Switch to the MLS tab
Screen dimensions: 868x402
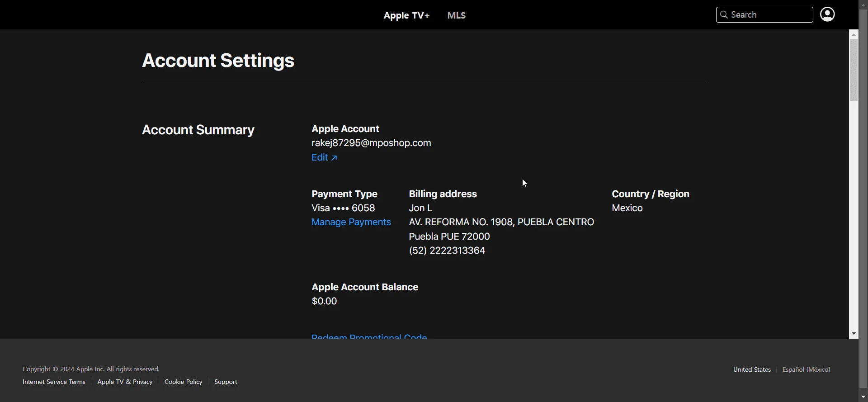coord(456,15)
